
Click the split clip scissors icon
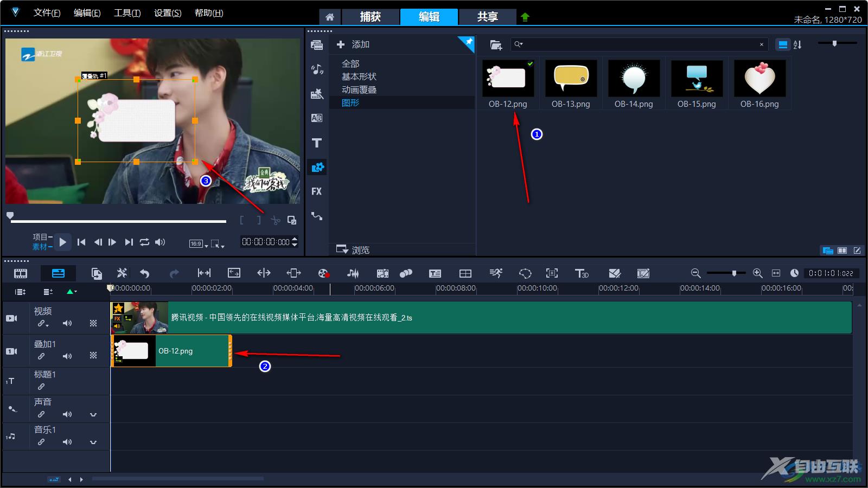(x=276, y=220)
